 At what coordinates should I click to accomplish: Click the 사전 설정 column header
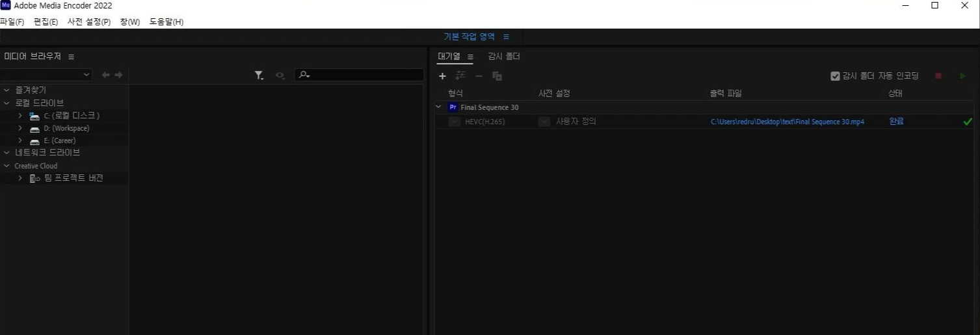[554, 94]
